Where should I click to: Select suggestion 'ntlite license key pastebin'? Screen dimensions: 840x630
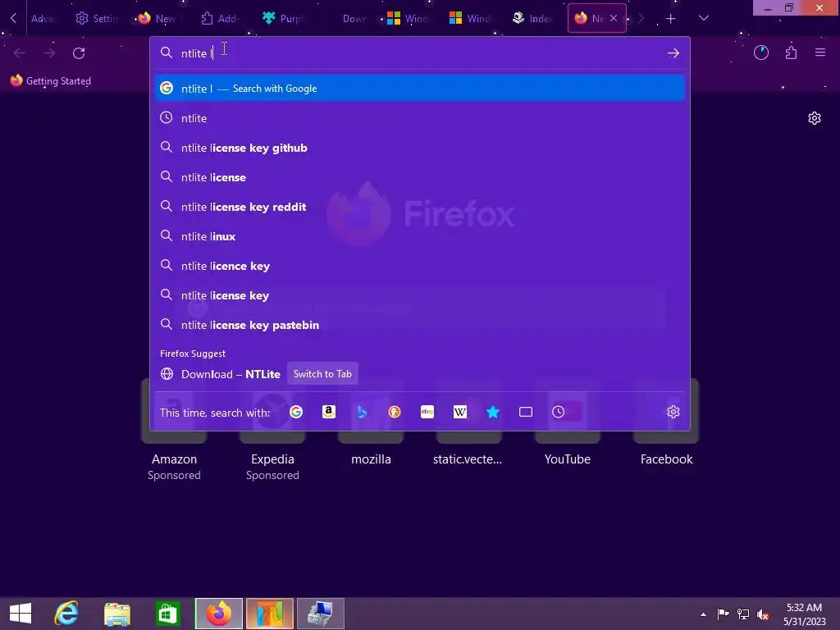[420, 325]
